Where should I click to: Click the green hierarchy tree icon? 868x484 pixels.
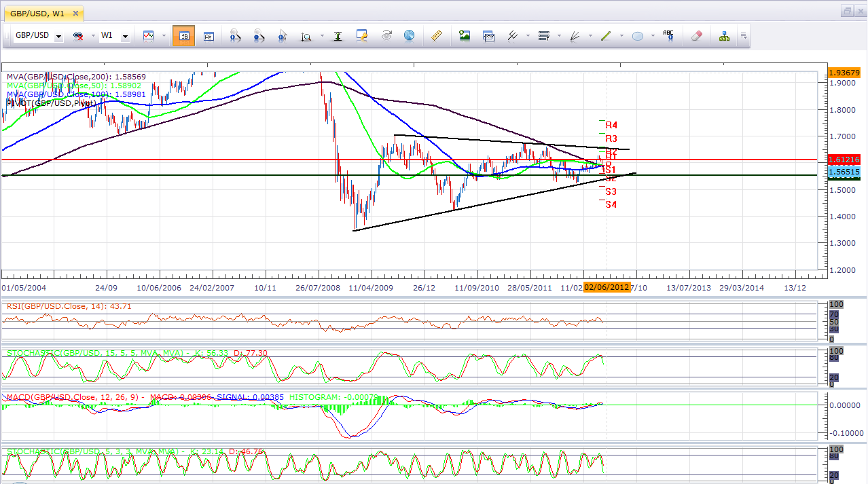click(x=724, y=36)
